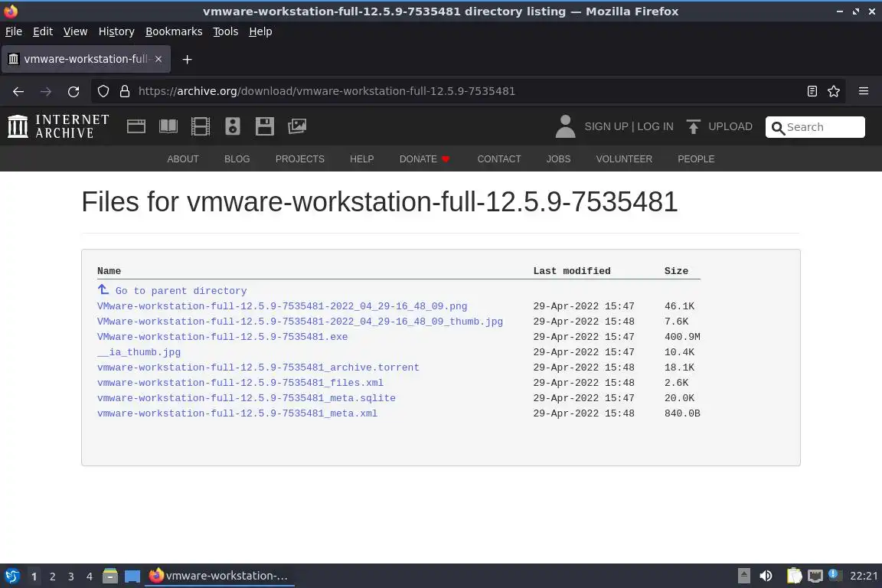Toggle reader view icon in address bar
The image size is (882, 588).
(x=812, y=91)
